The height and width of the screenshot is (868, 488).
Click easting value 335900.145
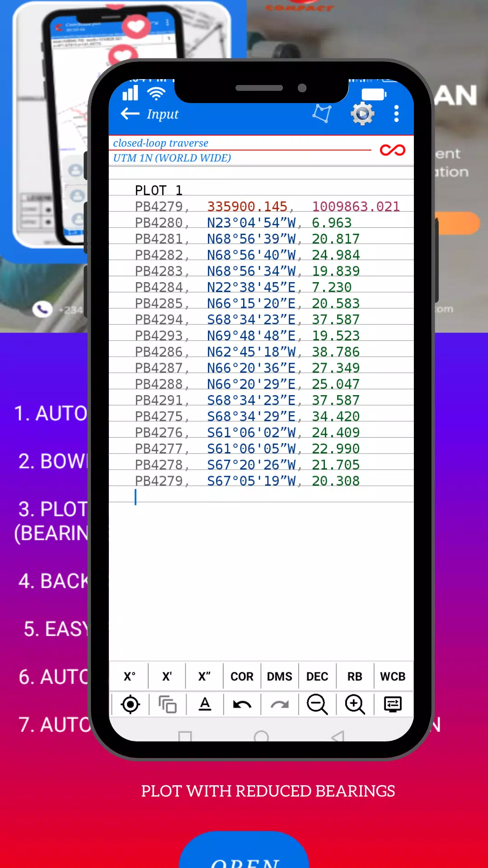click(x=247, y=207)
